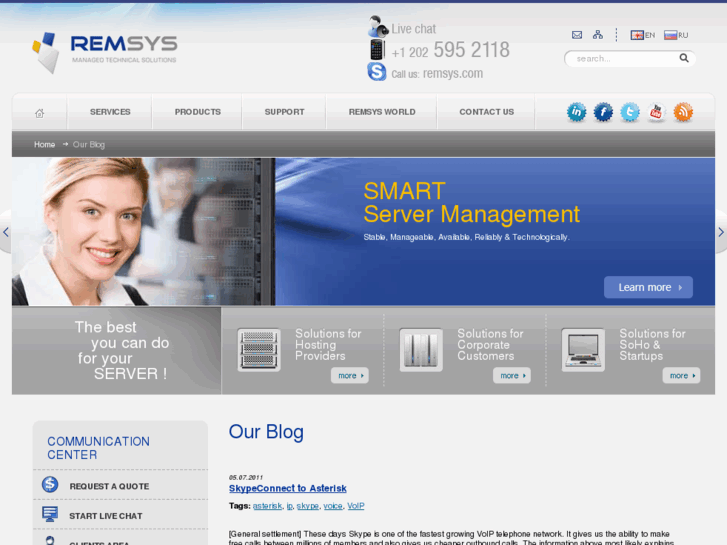Image resolution: width=727 pixels, height=545 pixels.
Task: Click more under Hosting Providers
Action: pyautogui.click(x=350, y=376)
